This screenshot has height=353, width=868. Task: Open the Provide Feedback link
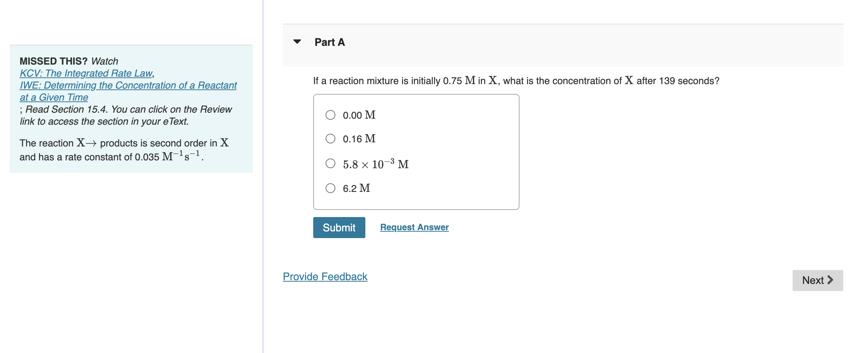(x=325, y=276)
